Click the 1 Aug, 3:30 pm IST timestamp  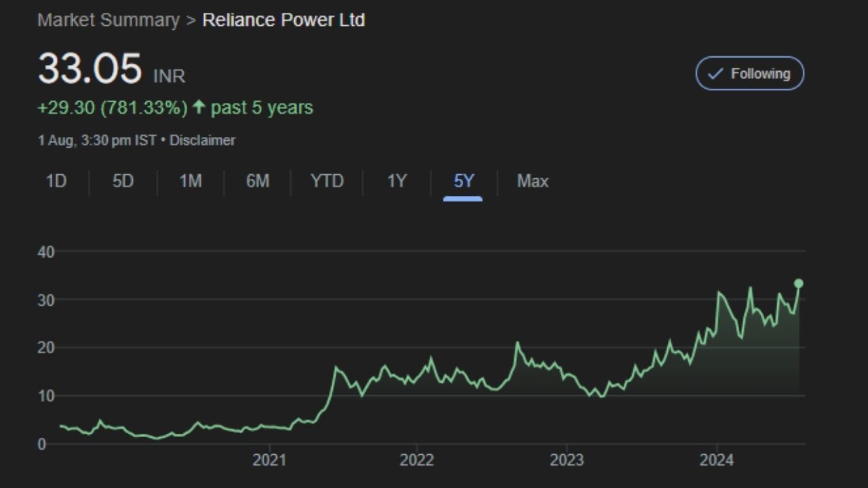point(97,140)
